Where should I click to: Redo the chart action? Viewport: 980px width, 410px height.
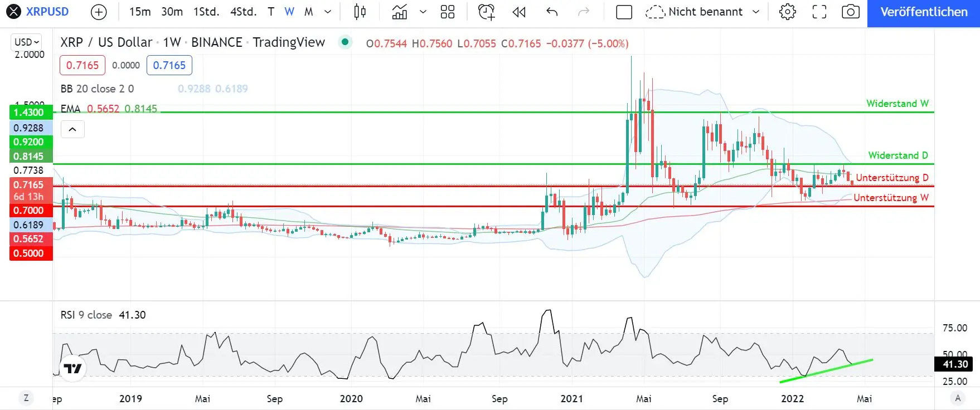584,12
